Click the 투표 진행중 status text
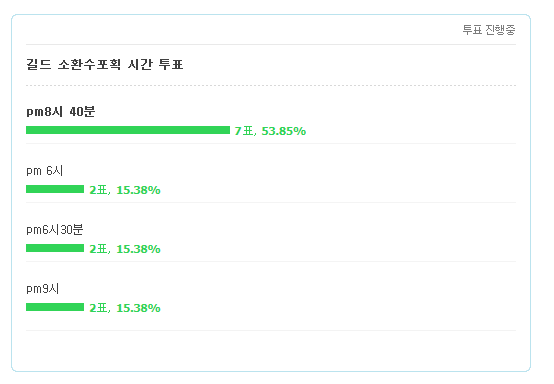 tap(489, 30)
